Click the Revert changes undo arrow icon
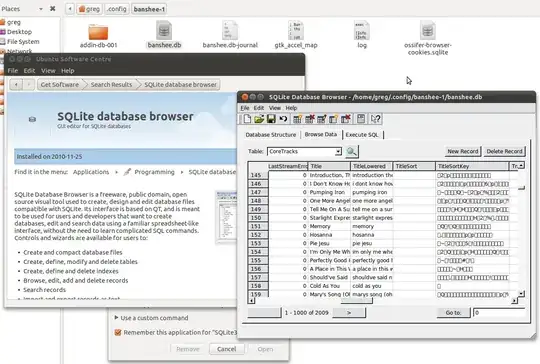This screenshot has width=540, height=364. [283, 119]
